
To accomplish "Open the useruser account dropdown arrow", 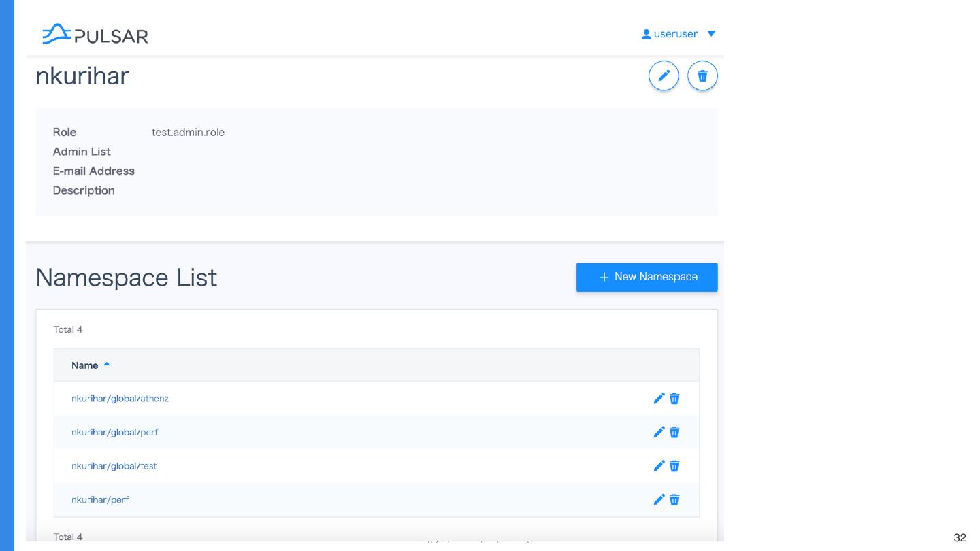I will coord(712,34).
